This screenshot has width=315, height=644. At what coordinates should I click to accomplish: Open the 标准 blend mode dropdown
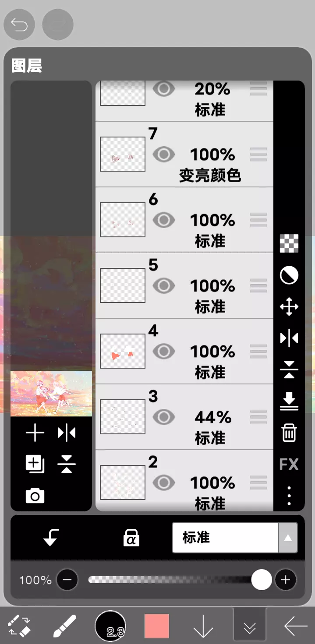click(x=235, y=537)
